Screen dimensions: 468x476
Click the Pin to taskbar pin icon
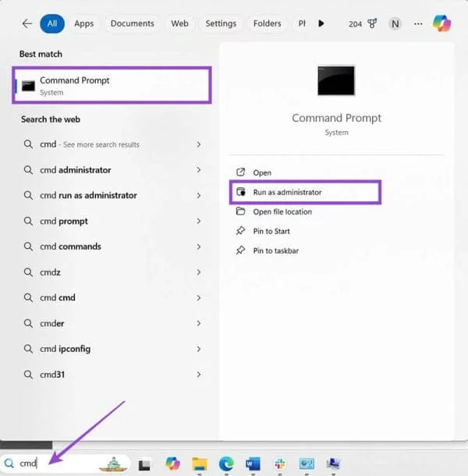pos(241,250)
